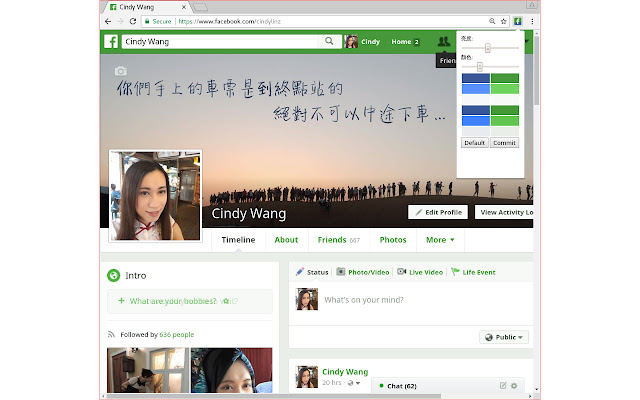Screen dimensions: 640x400
Task: Click the search magnifier icon
Action: tap(329, 41)
